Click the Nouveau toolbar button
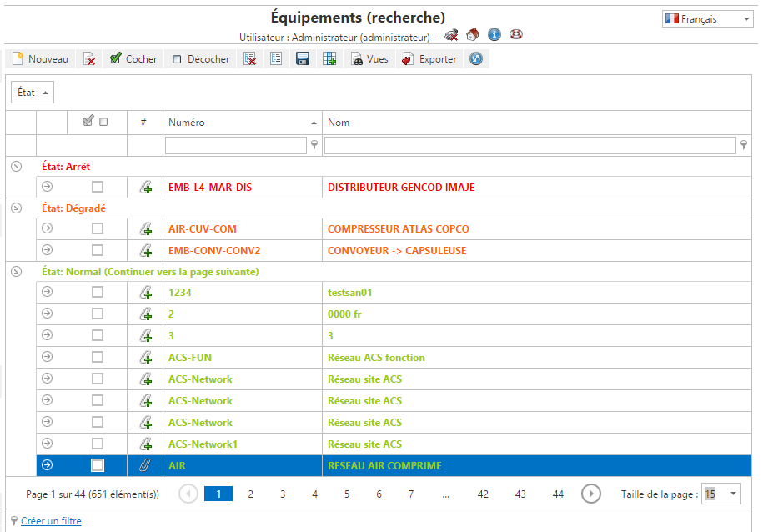This screenshot has width=763, height=532. tap(40, 59)
